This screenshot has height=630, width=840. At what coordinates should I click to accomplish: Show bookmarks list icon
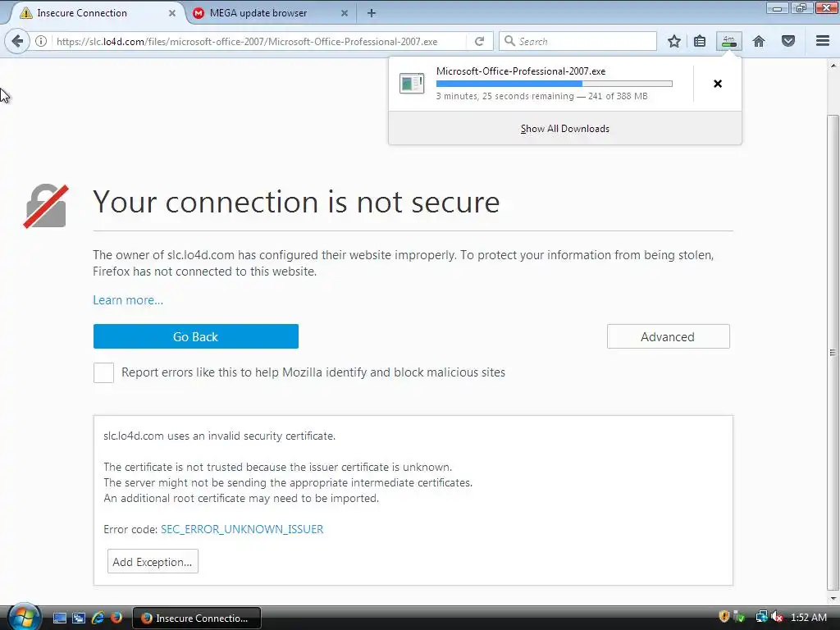point(700,41)
